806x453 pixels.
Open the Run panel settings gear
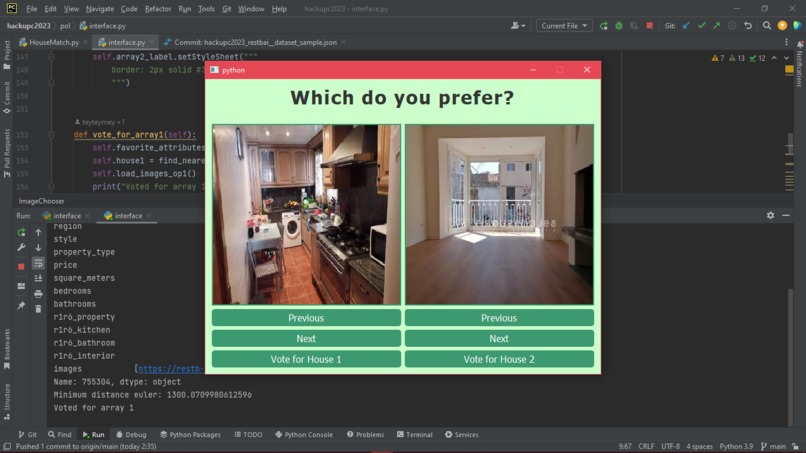tap(770, 215)
